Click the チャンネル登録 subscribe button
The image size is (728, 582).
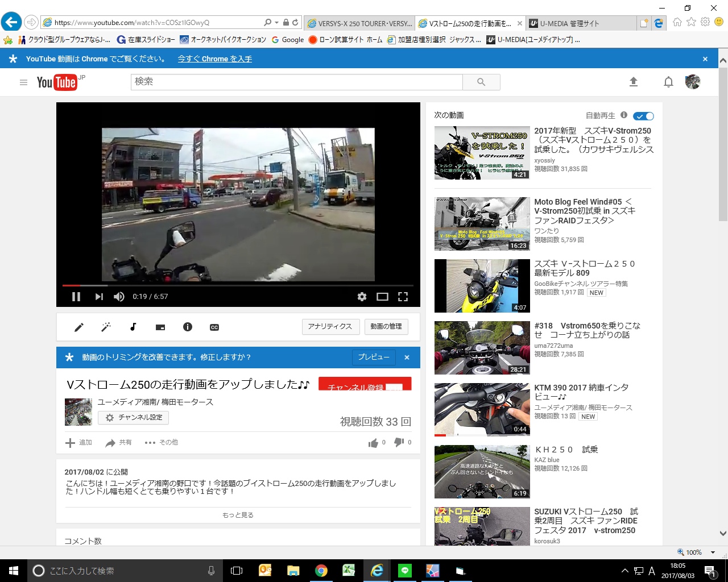pos(365,384)
